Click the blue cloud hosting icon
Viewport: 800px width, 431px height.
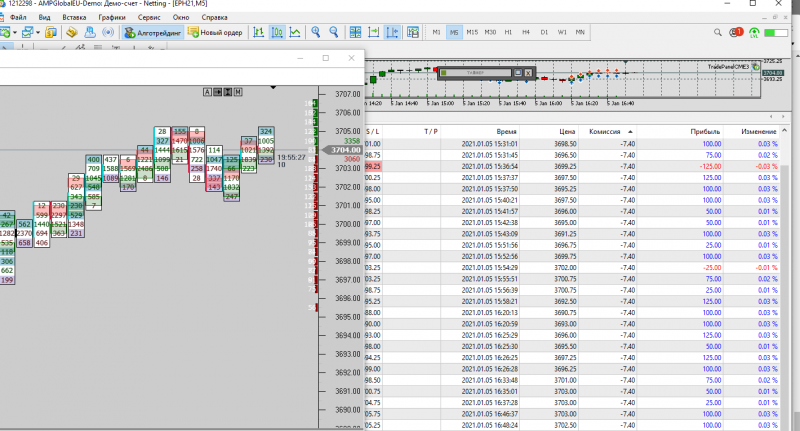pos(90,33)
